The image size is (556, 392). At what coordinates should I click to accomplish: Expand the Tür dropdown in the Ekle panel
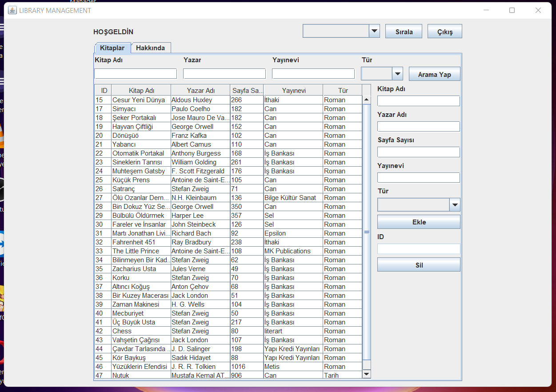454,204
